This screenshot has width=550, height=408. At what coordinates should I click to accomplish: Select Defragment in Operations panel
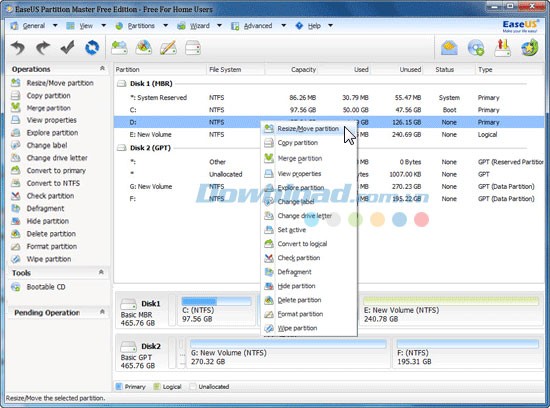(45, 208)
